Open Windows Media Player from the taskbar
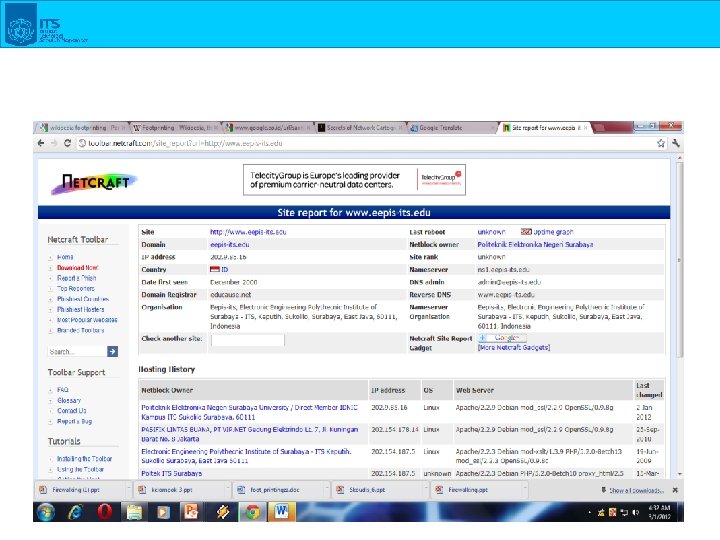The image size is (720, 540). tap(163, 512)
